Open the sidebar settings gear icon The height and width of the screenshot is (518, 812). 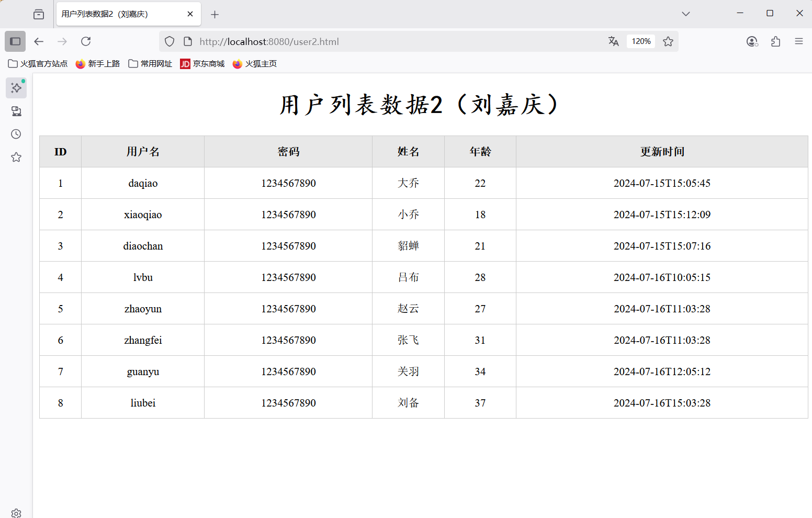click(16, 513)
